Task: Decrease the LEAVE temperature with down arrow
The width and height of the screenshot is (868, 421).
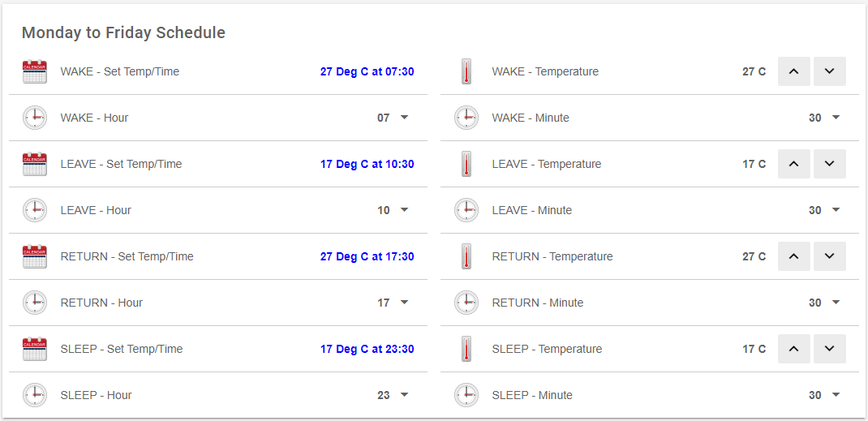Action: coord(829,164)
